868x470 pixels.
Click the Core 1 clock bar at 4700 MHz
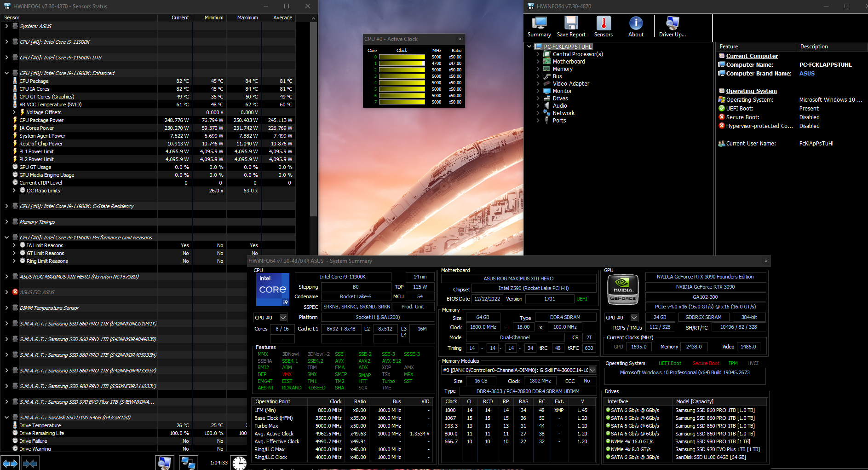(x=402, y=64)
